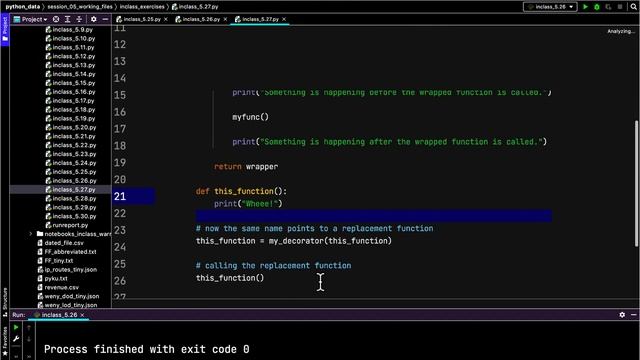
Task: Close the inclass_5.25.py tab
Action: click(x=166, y=19)
